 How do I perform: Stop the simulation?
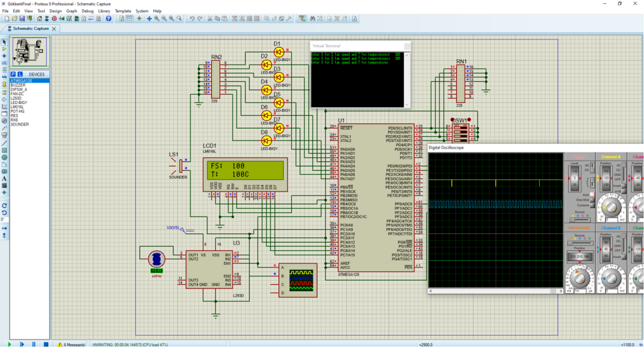pyautogui.click(x=45, y=344)
